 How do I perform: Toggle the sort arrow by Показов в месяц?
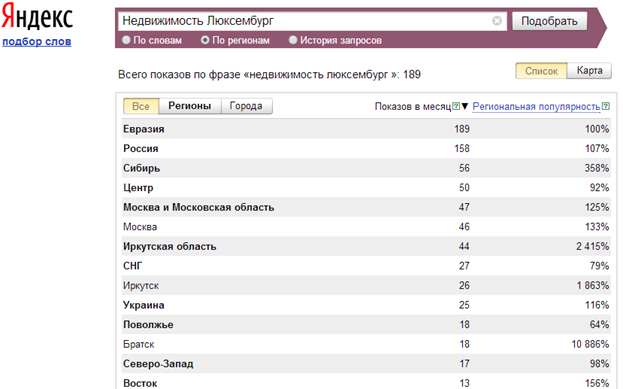click(x=465, y=106)
